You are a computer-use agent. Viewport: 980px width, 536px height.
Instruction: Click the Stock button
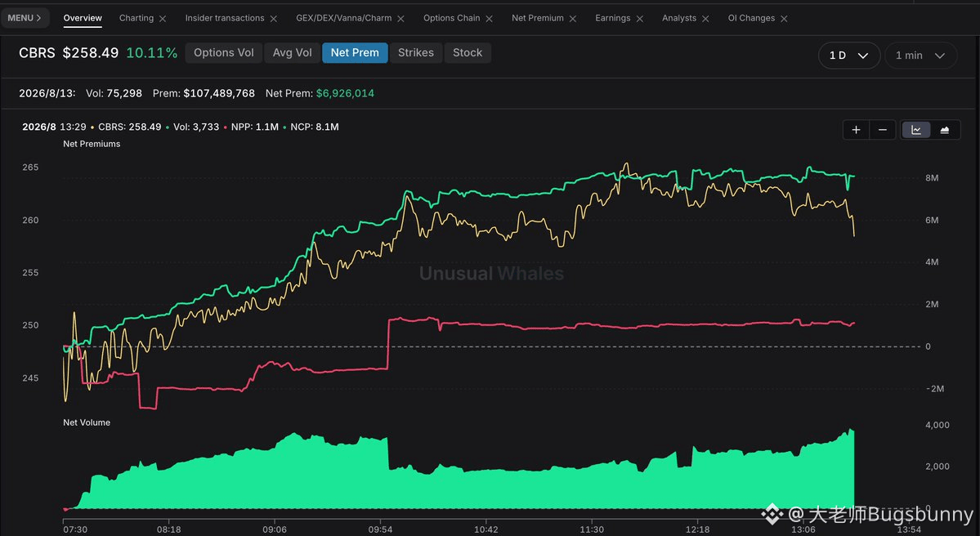click(468, 52)
